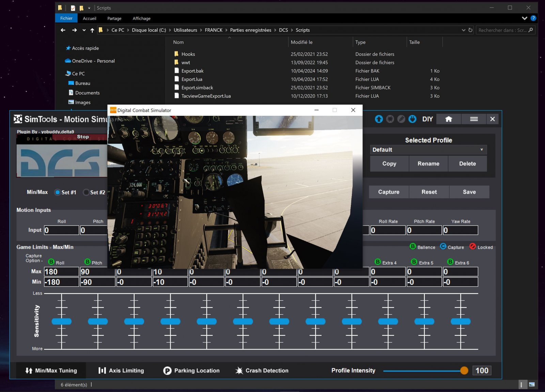This screenshot has height=392, width=545.
Task: Expand chevron after FRANCK in address bar
Action: click(226, 30)
